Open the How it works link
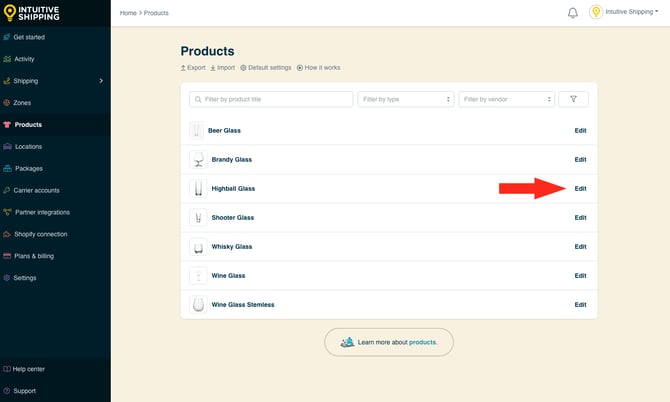Image resolution: width=670 pixels, height=402 pixels. 318,68
